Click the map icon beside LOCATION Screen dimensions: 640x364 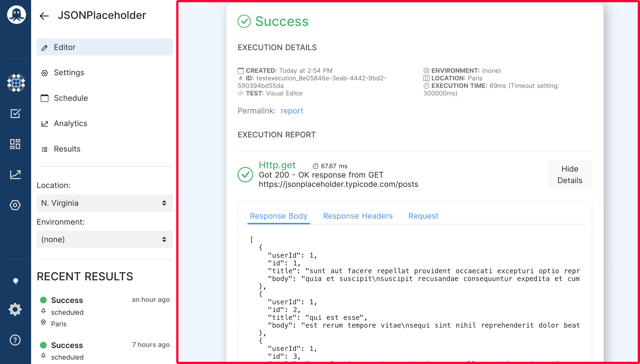426,78
